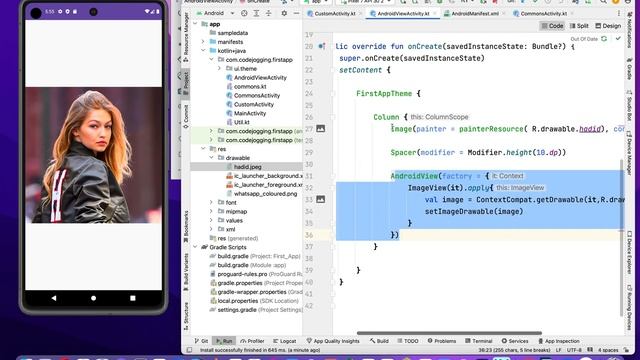Expand the mipmap folder
This screenshot has width=640, height=360.
pos(211,211)
